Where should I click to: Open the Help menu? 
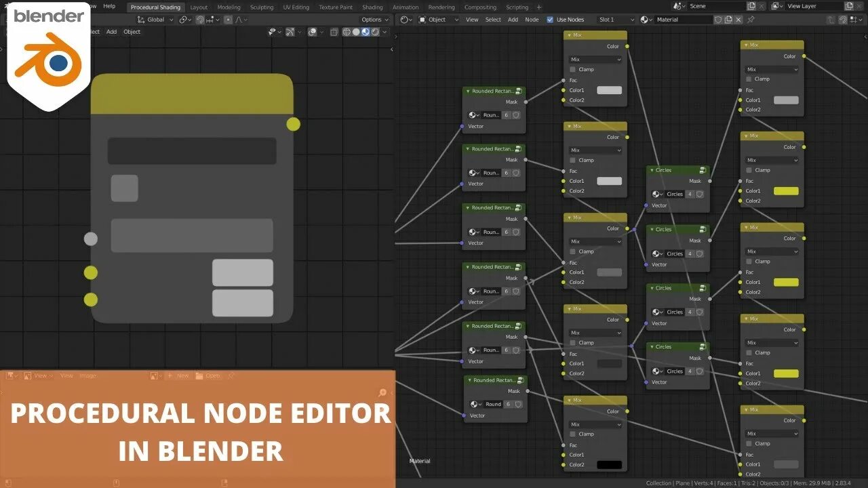[x=109, y=6]
